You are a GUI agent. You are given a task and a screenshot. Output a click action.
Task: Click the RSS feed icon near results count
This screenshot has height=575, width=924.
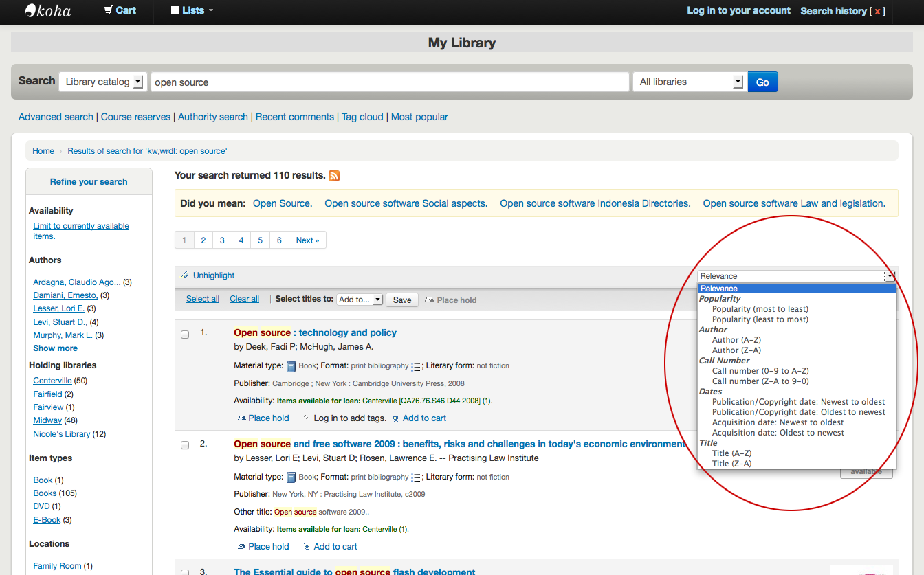333,176
